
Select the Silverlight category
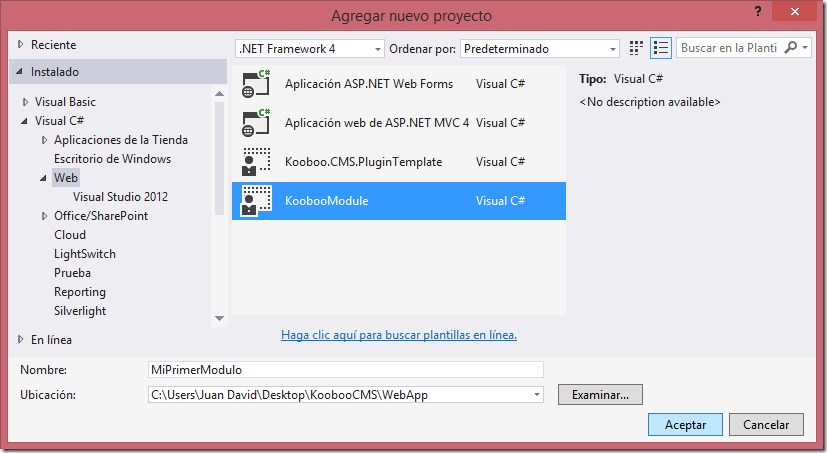pos(80,311)
